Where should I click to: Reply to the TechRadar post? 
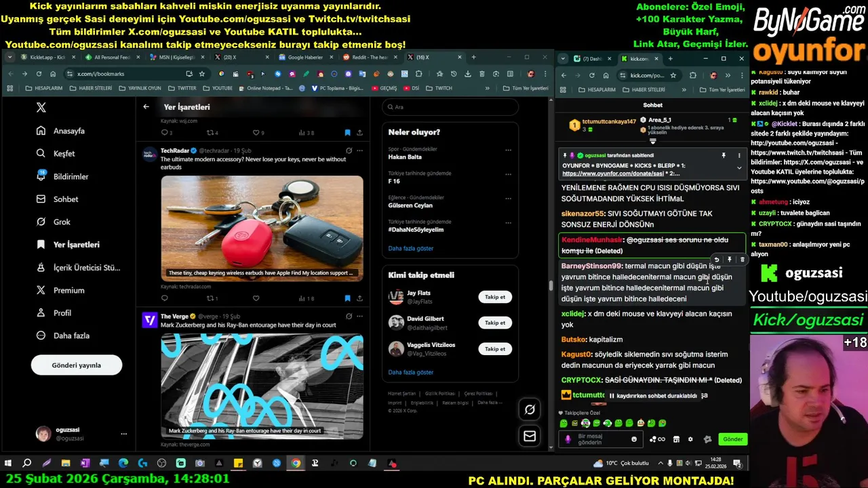[x=165, y=298]
